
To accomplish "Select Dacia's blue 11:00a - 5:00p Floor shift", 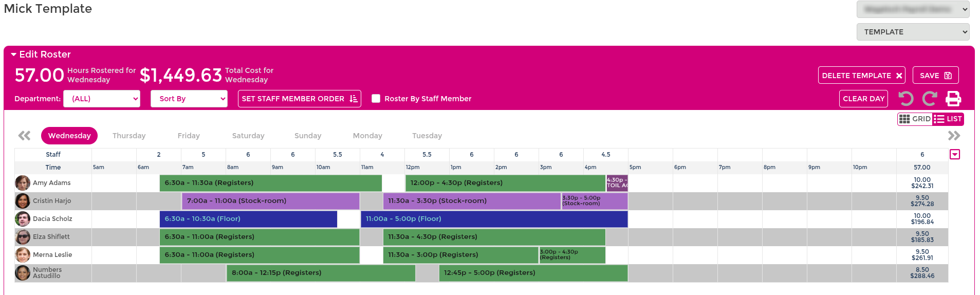I will point(494,219).
